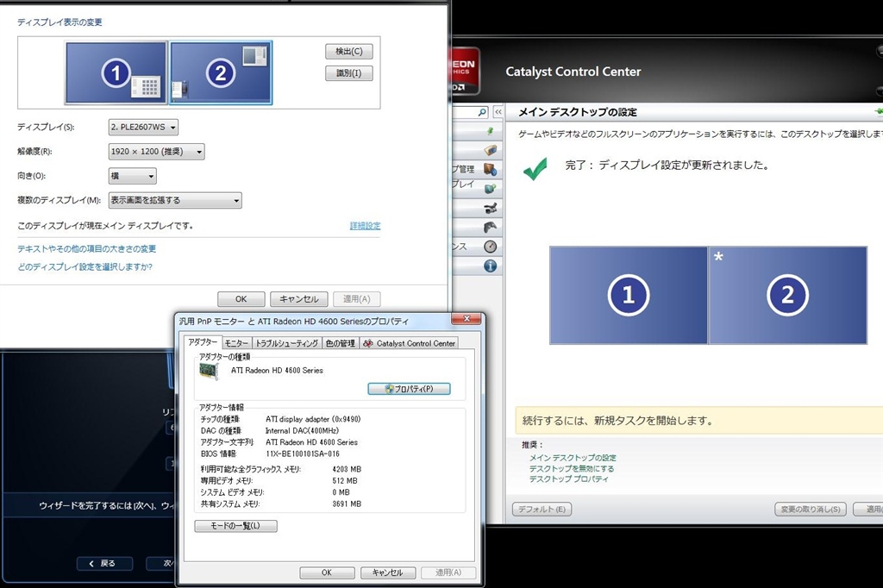Open the performance gauge category icon

(490, 246)
